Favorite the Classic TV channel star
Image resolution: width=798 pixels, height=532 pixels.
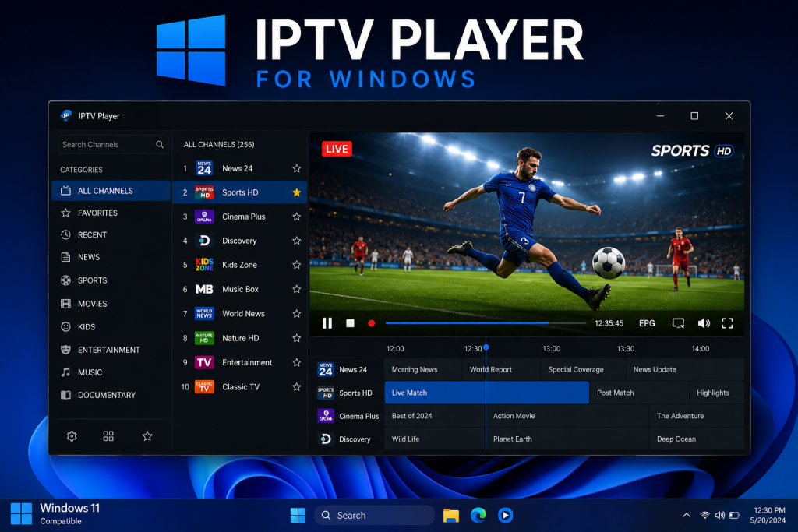coord(297,386)
